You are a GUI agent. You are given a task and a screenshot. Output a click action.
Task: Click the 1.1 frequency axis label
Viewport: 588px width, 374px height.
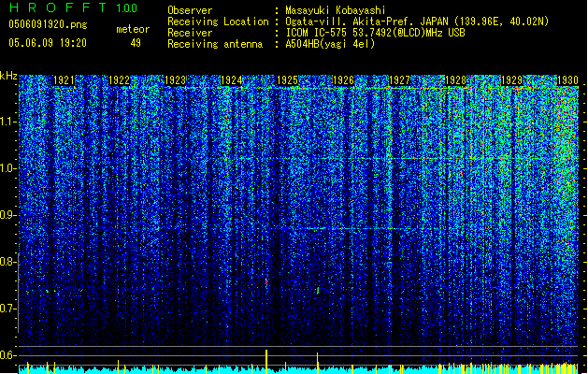click(8, 122)
